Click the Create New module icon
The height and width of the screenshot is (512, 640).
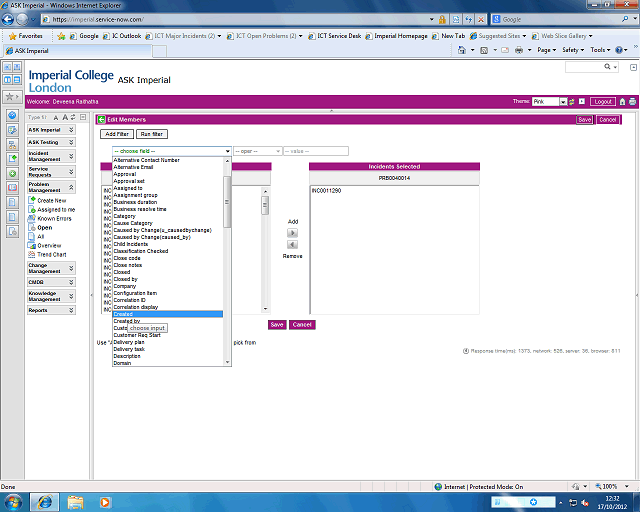[x=32, y=200]
